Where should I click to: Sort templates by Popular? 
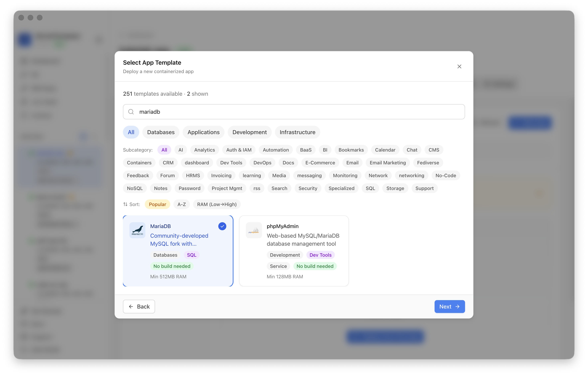coord(157,204)
